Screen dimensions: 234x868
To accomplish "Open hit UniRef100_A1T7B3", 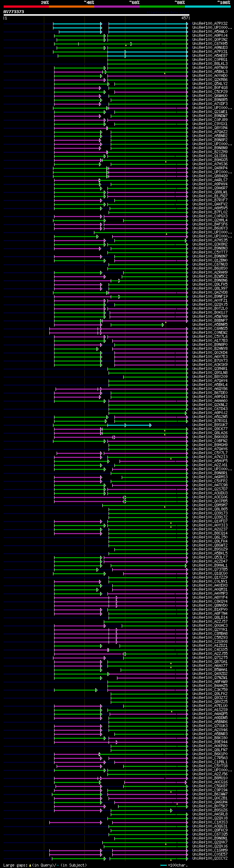I will coord(210,340).
